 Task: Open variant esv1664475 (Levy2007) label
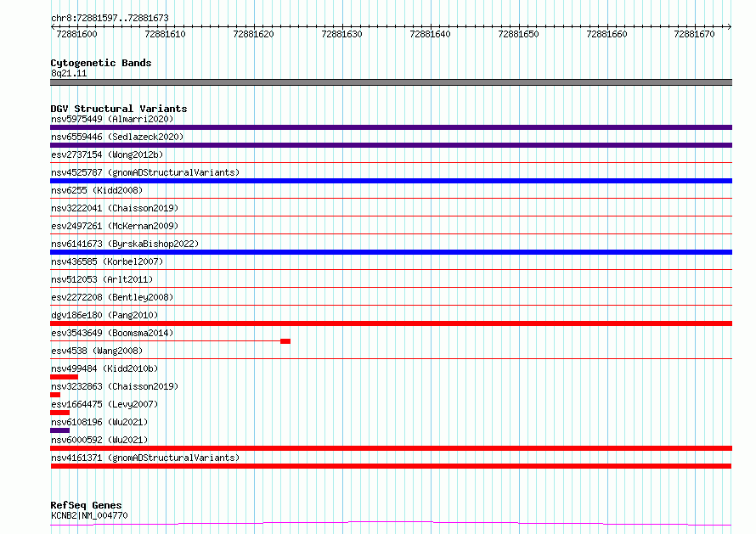pos(104,404)
